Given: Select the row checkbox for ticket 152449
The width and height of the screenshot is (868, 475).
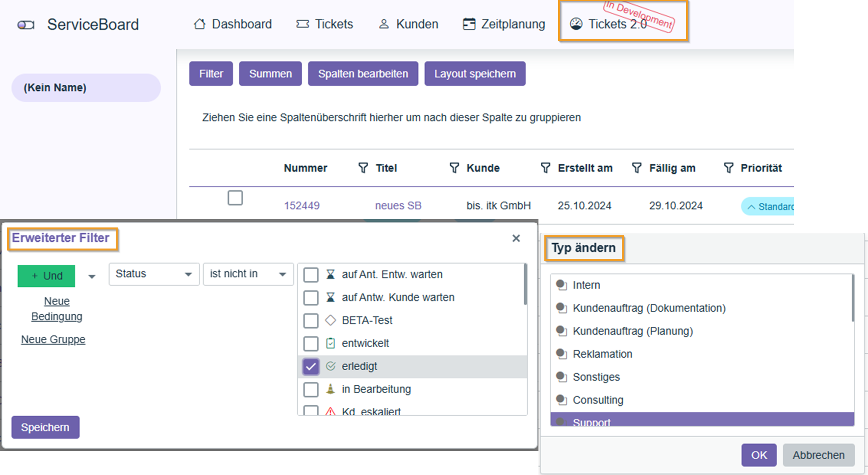Looking at the screenshot, I should (x=235, y=198).
